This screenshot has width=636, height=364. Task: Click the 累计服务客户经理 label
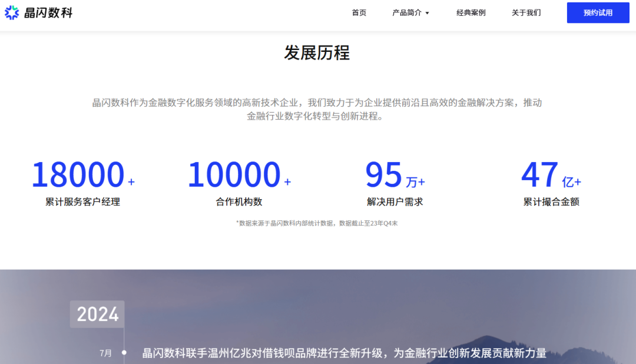coord(83,201)
